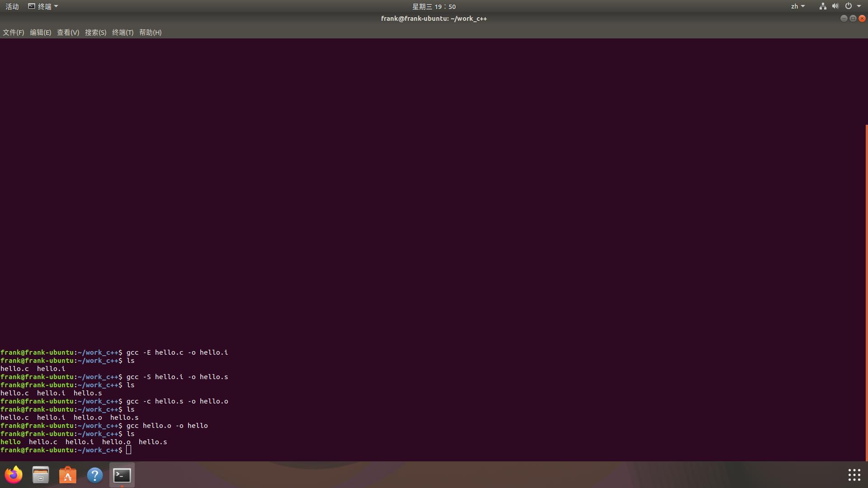Open system menu dropdown arrow
Viewport: 868px width, 488px height.
pyautogui.click(x=859, y=6)
